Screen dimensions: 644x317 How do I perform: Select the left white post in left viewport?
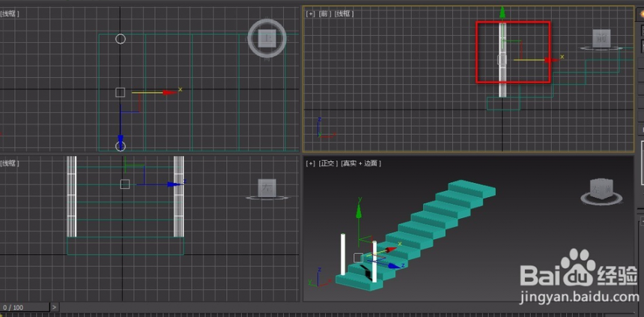coord(71,196)
